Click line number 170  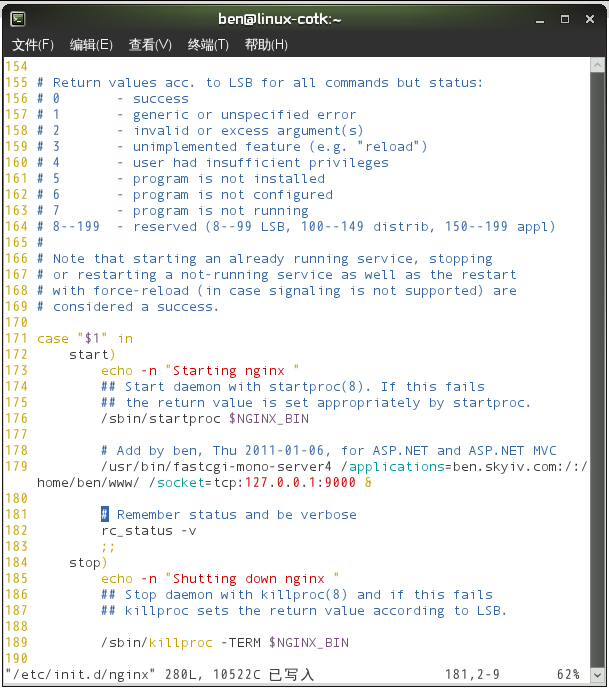[17, 323]
